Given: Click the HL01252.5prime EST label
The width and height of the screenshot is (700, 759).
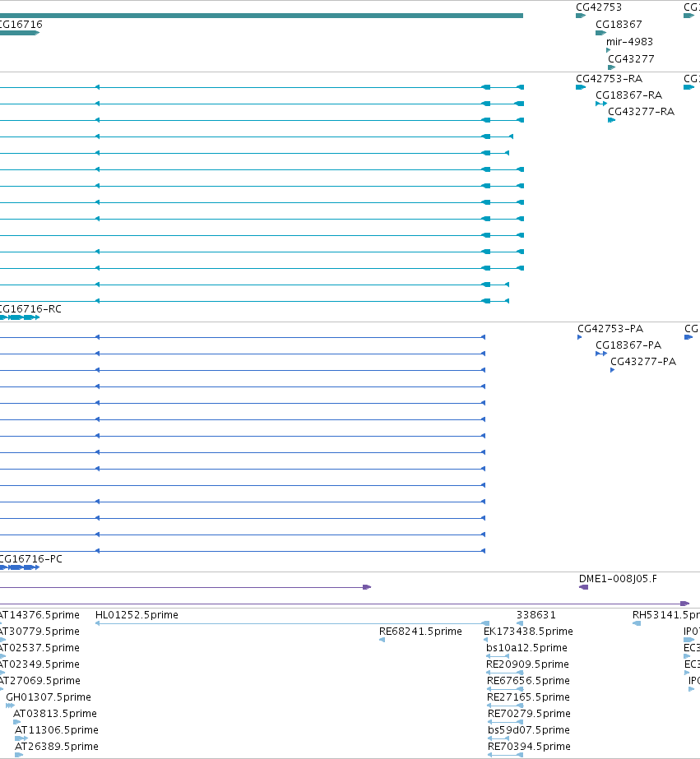Looking at the screenshot, I should (137, 615).
